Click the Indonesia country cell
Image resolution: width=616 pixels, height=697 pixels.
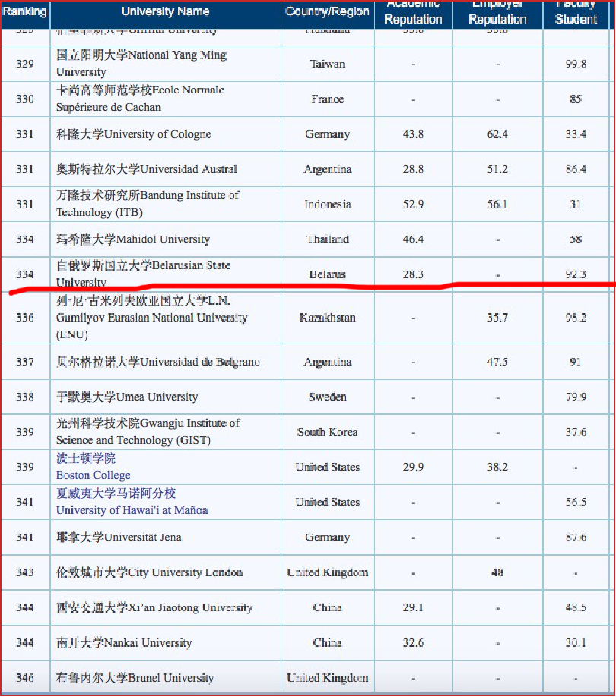(x=327, y=204)
